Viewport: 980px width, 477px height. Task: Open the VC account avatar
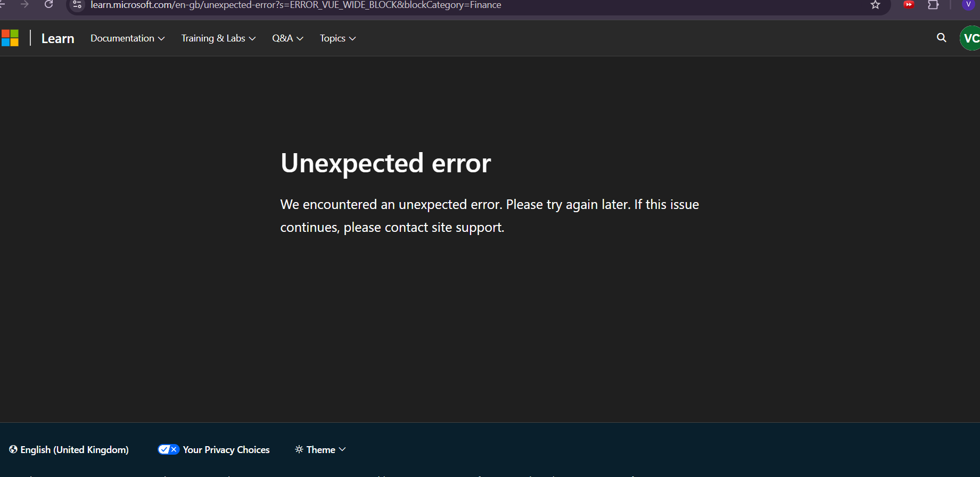pos(970,38)
